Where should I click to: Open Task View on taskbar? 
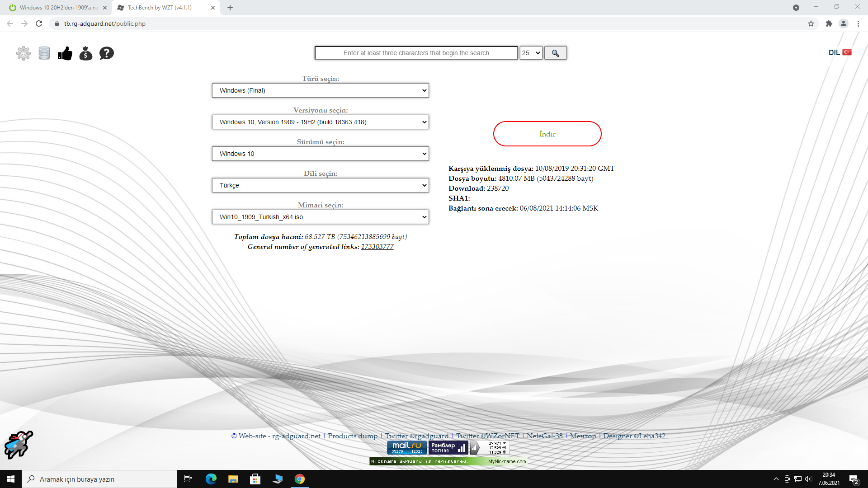pyautogui.click(x=188, y=479)
